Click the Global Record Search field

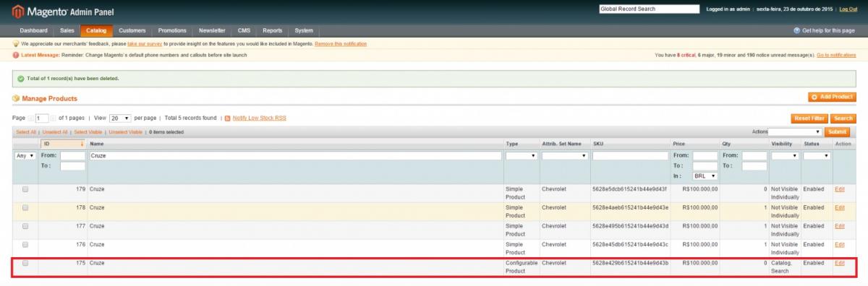650,9
